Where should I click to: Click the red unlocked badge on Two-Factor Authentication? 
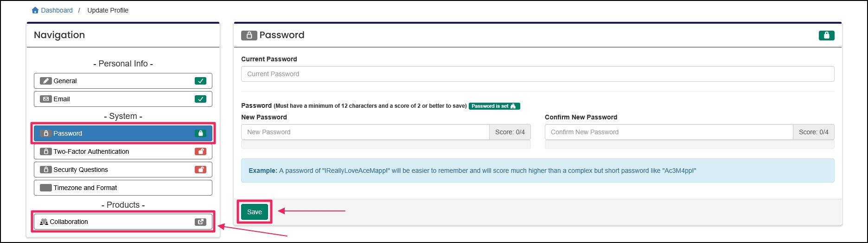200,151
